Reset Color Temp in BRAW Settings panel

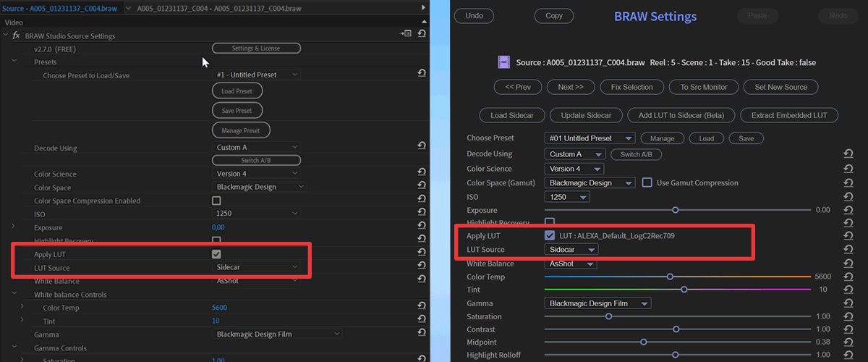click(848, 277)
